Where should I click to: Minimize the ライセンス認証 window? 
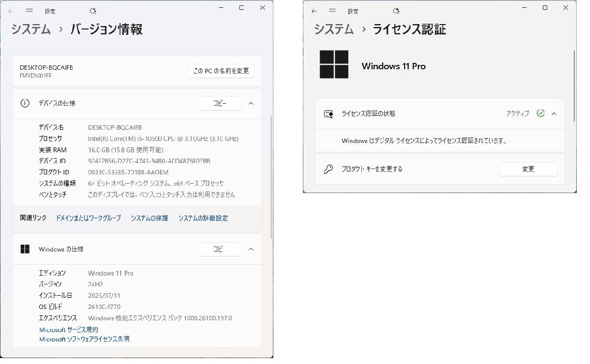click(523, 8)
